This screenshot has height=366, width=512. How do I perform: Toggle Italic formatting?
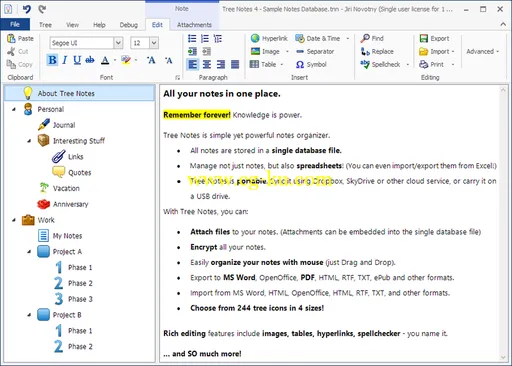click(x=65, y=60)
